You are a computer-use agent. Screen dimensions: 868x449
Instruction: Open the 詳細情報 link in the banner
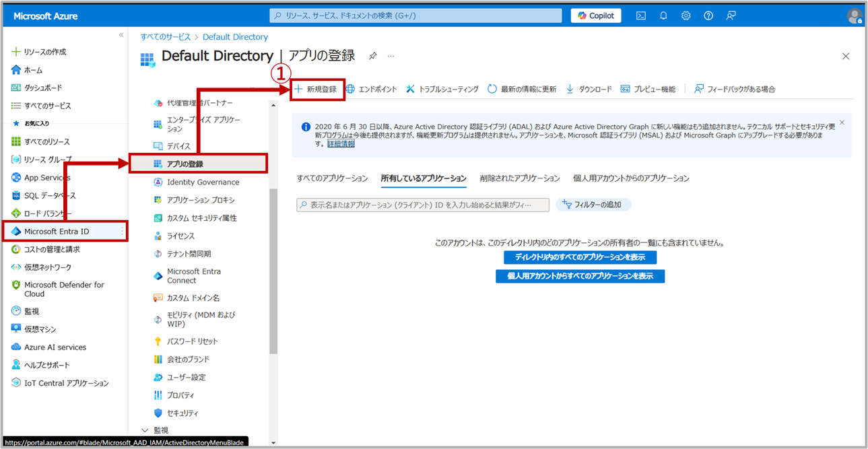coord(341,144)
